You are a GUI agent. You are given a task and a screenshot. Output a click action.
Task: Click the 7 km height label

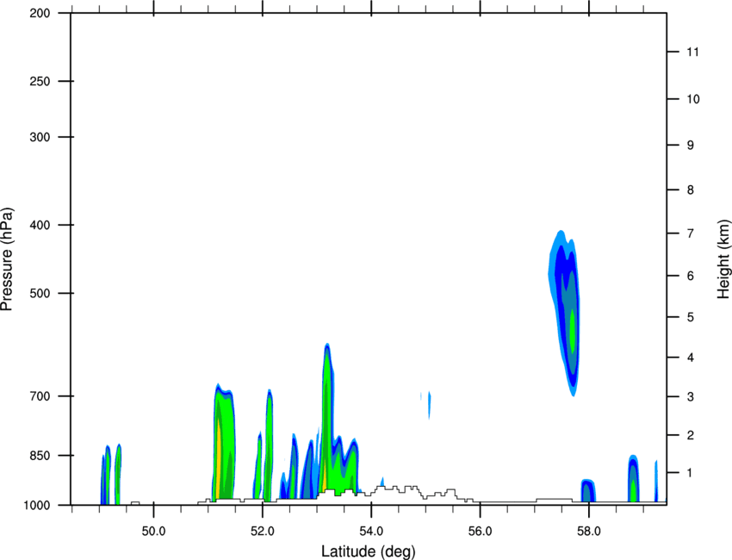point(691,233)
